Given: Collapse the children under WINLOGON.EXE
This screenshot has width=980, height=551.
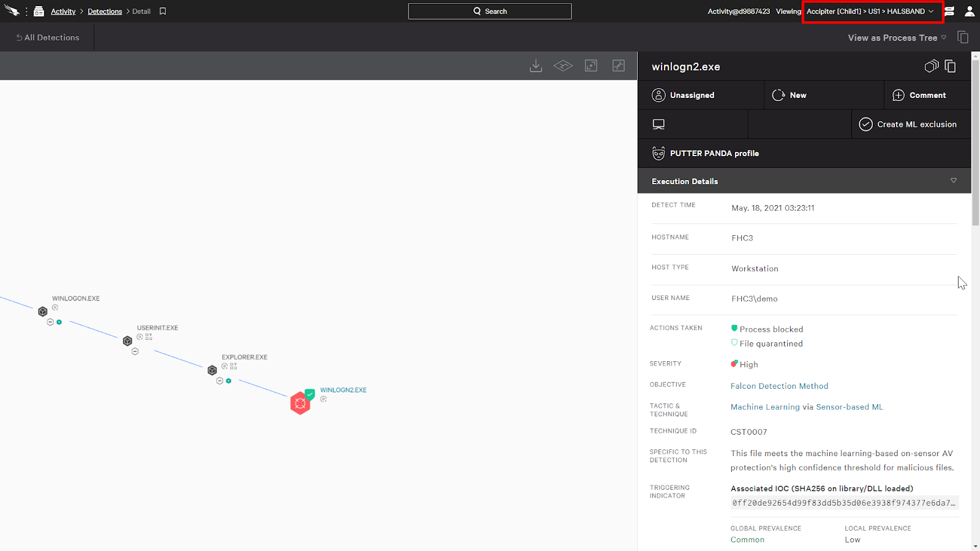Looking at the screenshot, I should coord(50,322).
